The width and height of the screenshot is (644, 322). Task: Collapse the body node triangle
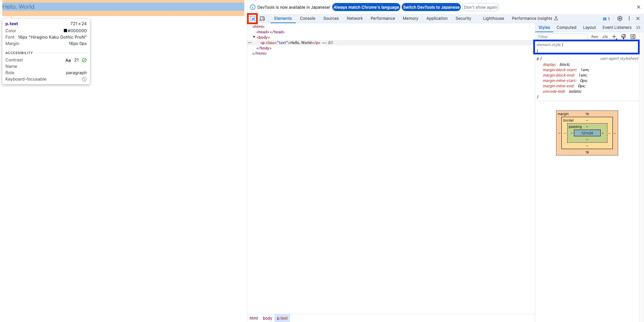[254, 37]
